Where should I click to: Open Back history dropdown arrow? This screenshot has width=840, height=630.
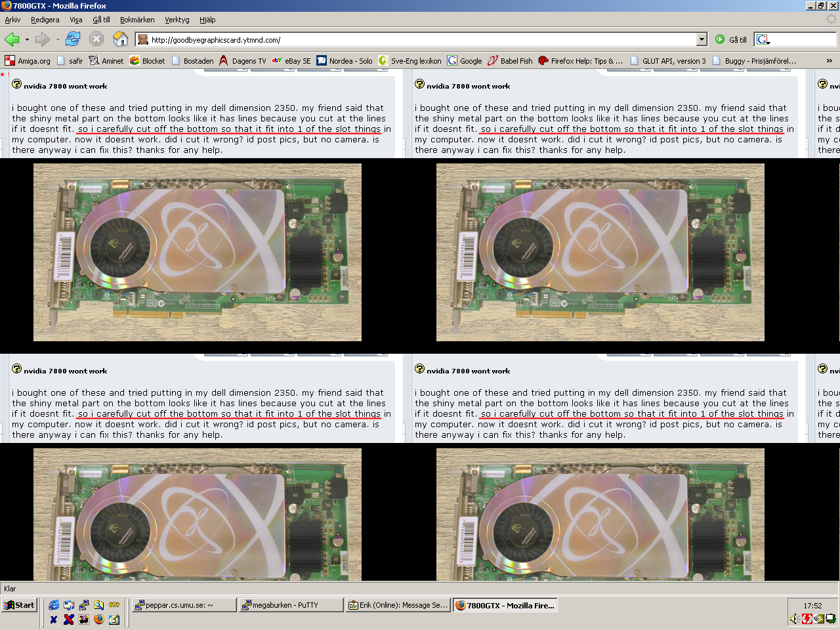coord(27,39)
